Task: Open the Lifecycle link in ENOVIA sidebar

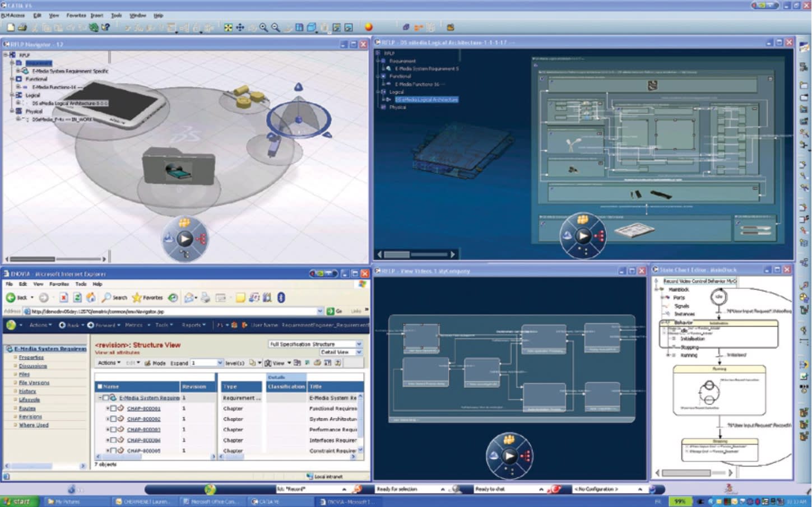Action: pos(29,400)
